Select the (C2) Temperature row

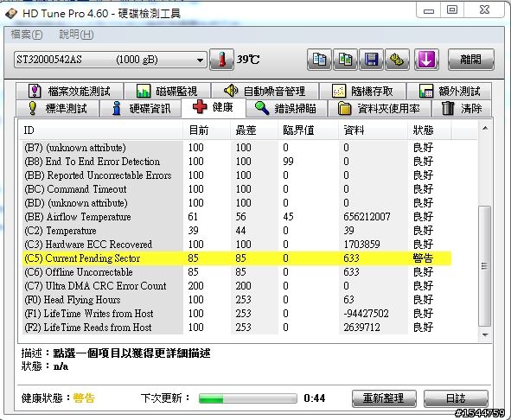tap(237, 231)
